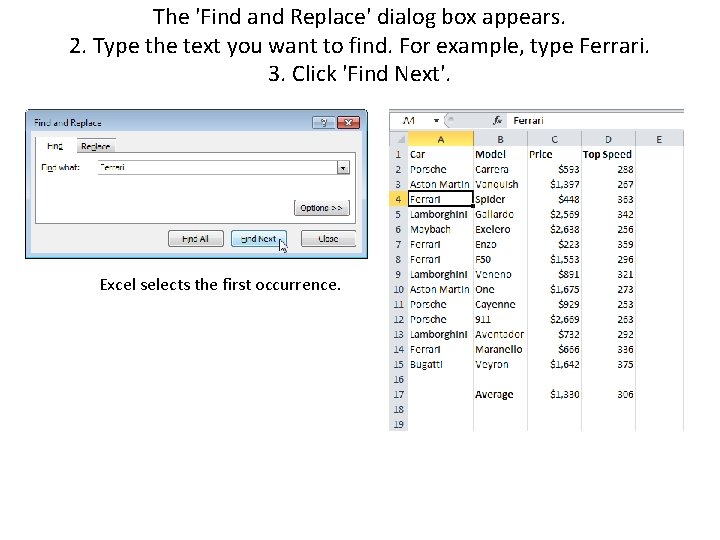The image size is (720, 540).
Task: Select column B header
Action: 501,139
